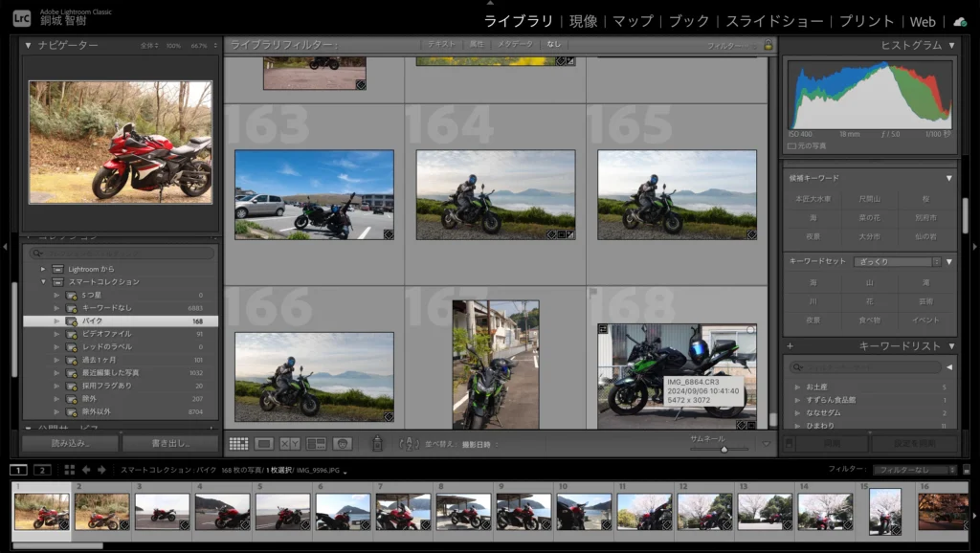
Task: Click the 書き出し export button
Action: tap(171, 444)
